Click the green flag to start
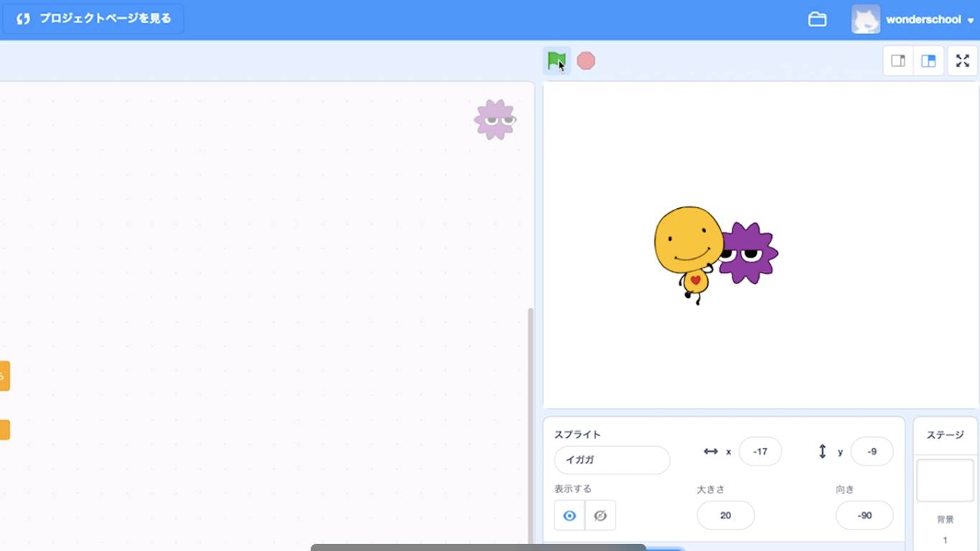Viewport: 980px width, 551px height. click(557, 61)
